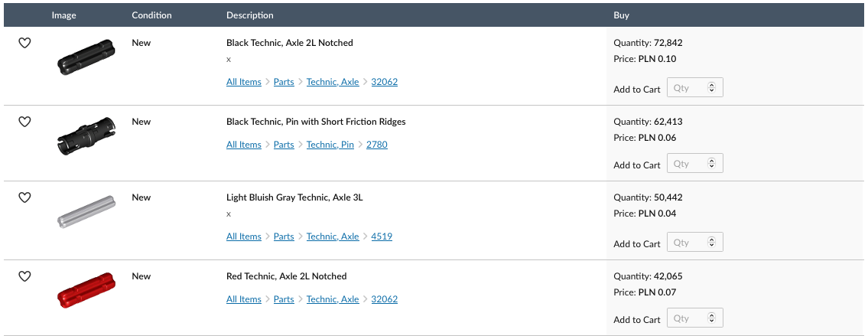Open the black Axle 2L Notched image
This screenshot has height=336, width=868.
(x=86, y=57)
